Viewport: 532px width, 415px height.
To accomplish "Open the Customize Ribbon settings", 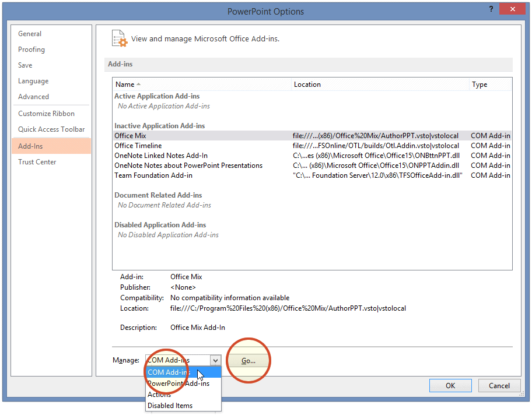I will (47, 113).
